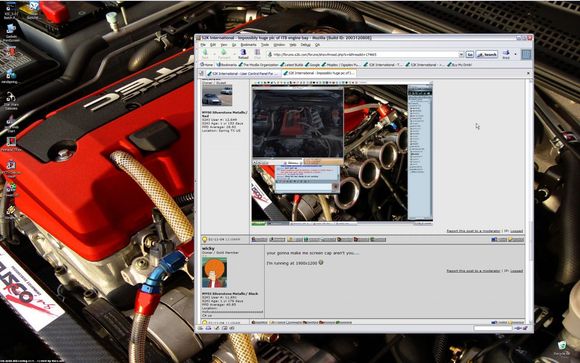Open the Mail component icon in the status bar
580x363 pixels.
click(x=209, y=328)
